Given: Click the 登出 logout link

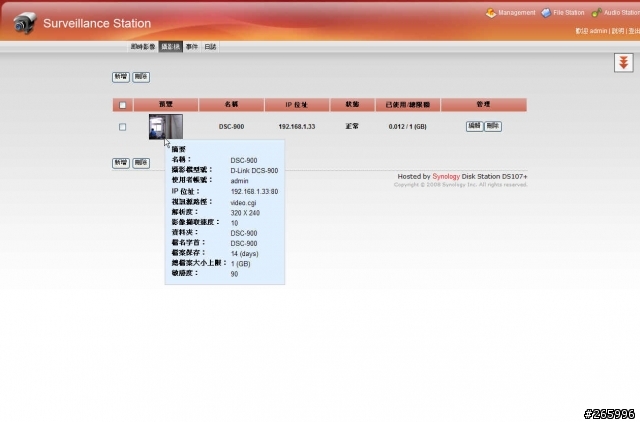Looking at the screenshot, I should tap(634, 31).
